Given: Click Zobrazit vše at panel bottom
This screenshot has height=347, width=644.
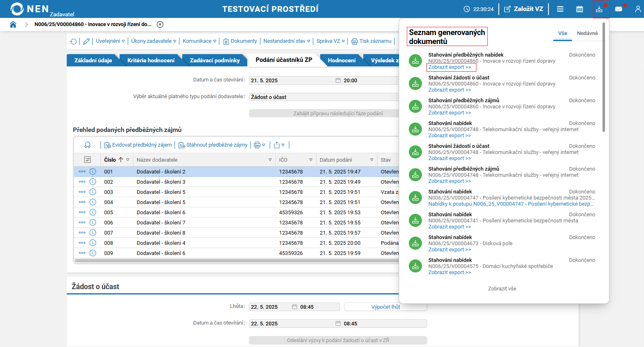Looking at the screenshot, I should pyautogui.click(x=502, y=289).
